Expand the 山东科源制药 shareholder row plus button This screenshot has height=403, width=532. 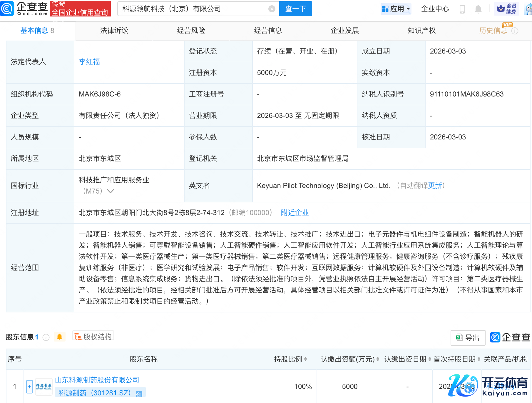[x=29, y=387]
